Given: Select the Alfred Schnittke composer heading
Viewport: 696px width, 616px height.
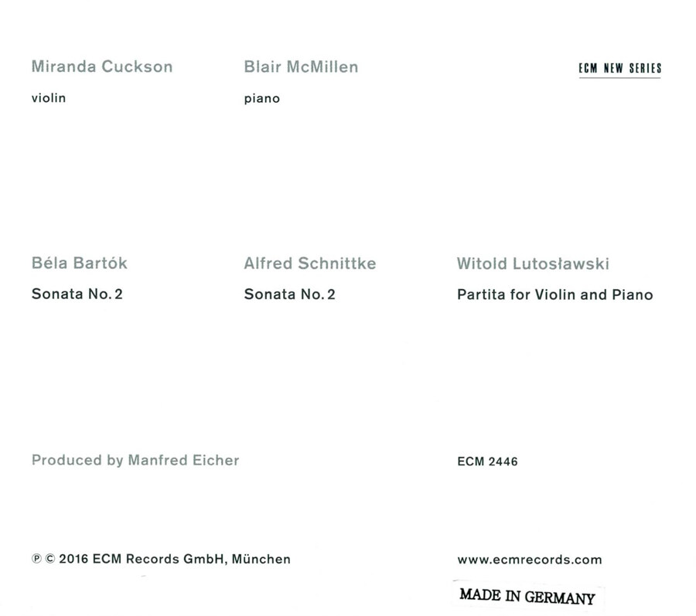Looking at the screenshot, I should (x=310, y=264).
